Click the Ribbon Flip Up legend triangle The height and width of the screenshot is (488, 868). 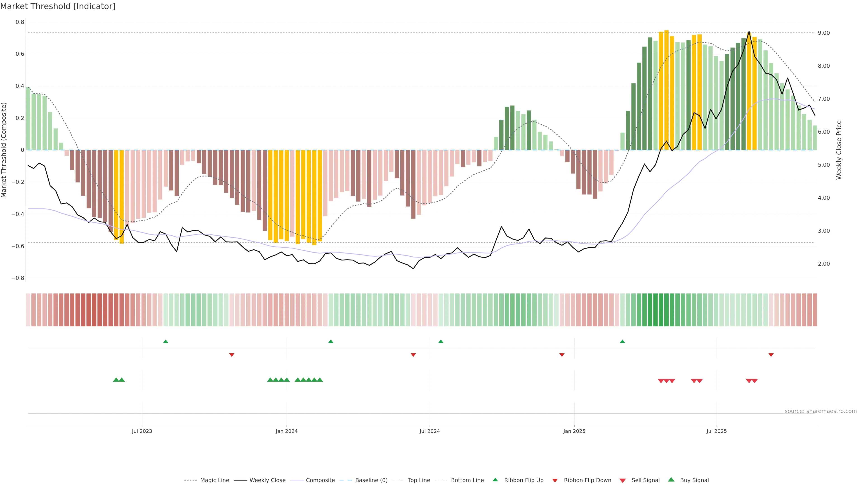tap(495, 480)
